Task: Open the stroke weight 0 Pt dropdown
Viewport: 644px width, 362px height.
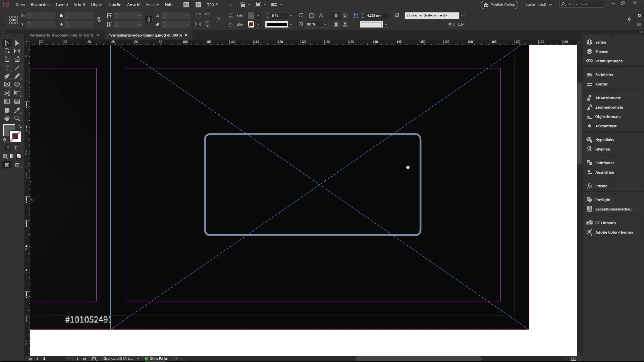Action: pos(291,15)
